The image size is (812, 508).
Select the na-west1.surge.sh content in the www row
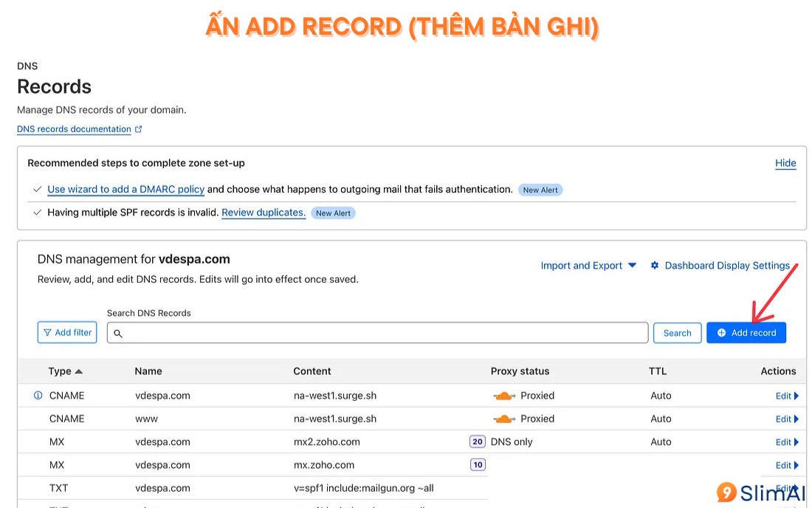[x=335, y=419]
